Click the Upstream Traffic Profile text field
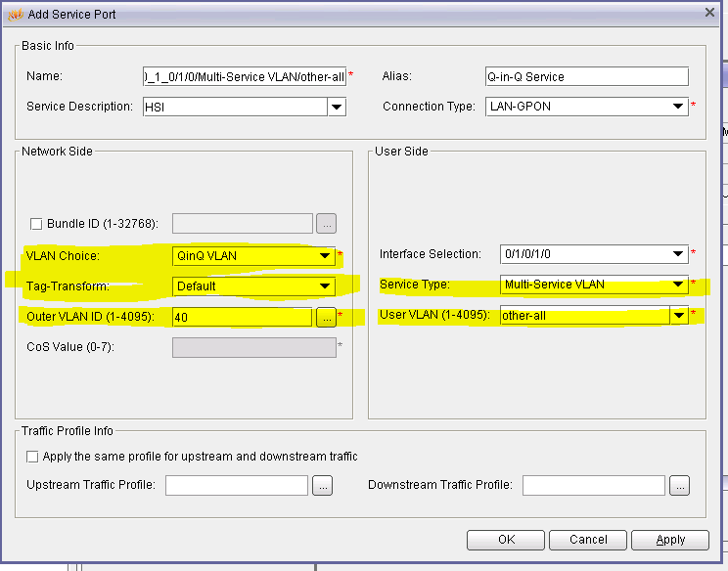Viewport: 728px width, 571px height. (x=237, y=485)
